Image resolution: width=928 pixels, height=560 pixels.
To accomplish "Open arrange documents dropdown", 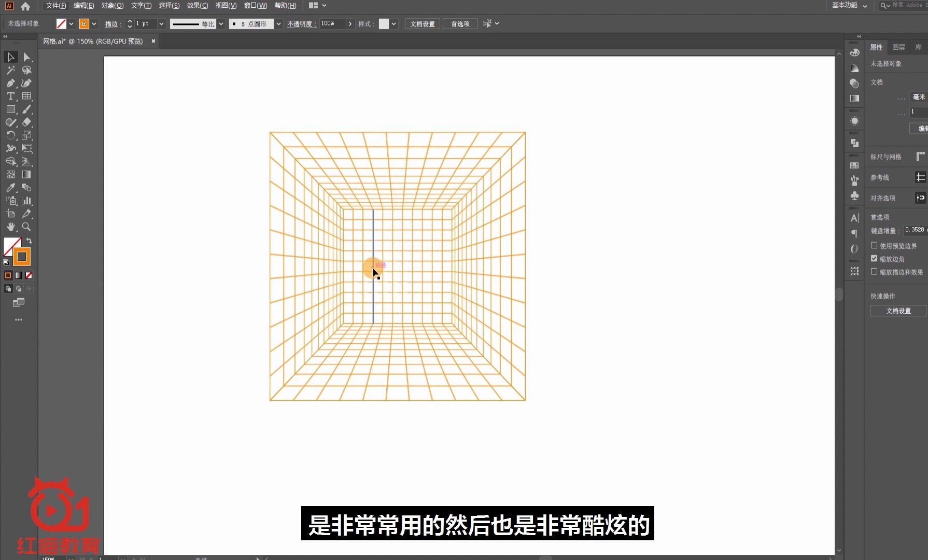I will (x=318, y=5).
